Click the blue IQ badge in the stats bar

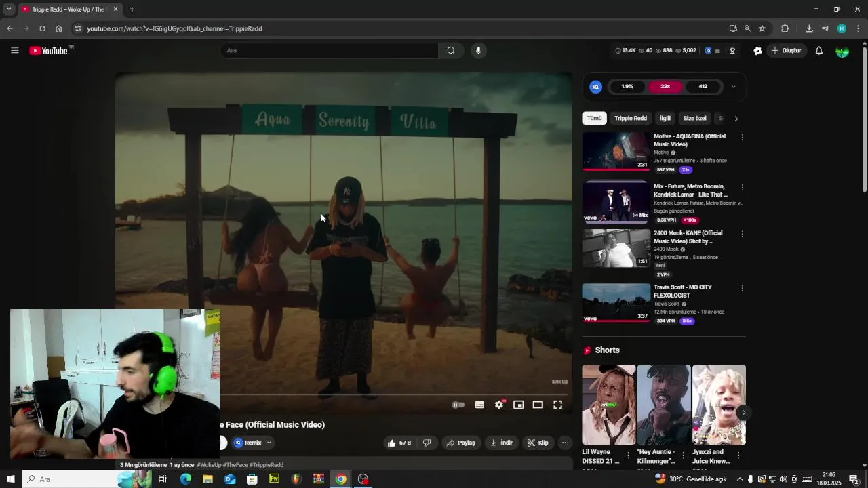pos(709,51)
